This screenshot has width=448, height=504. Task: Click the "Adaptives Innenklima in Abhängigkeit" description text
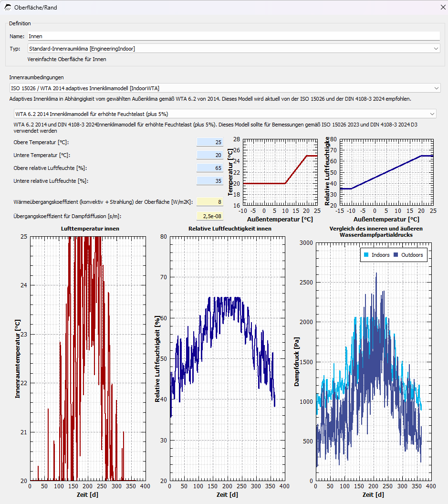(x=210, y=99)
